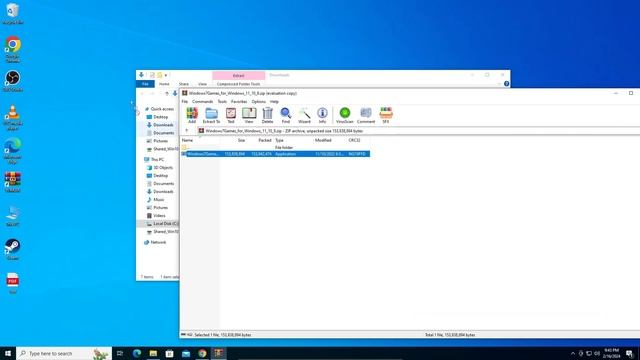
Task: Open Microsoft Edge from the taskbar
Action: point(137,353)
